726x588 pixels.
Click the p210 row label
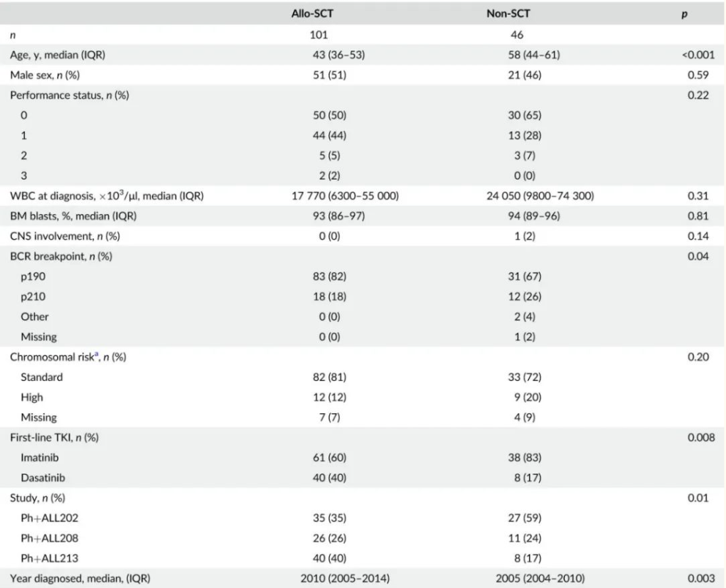(33, 296)
